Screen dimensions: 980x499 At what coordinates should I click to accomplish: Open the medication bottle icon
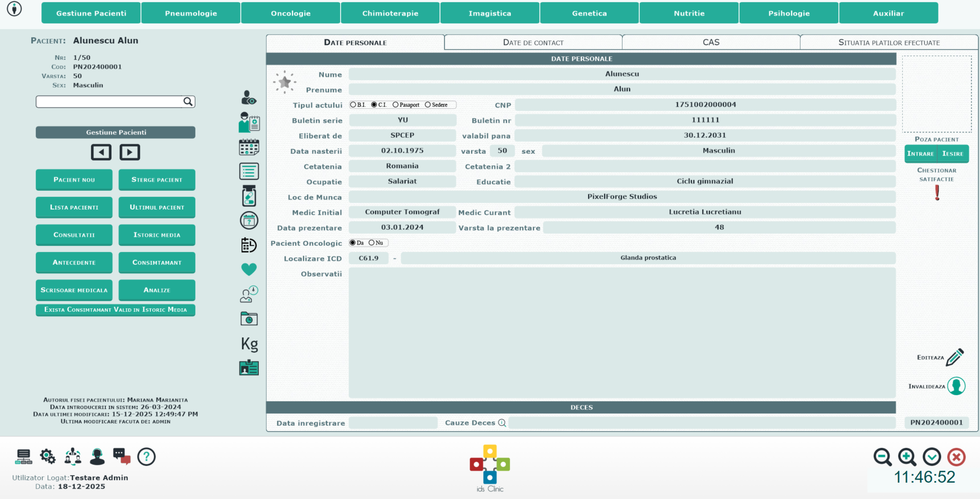click(x=249, y=196)
